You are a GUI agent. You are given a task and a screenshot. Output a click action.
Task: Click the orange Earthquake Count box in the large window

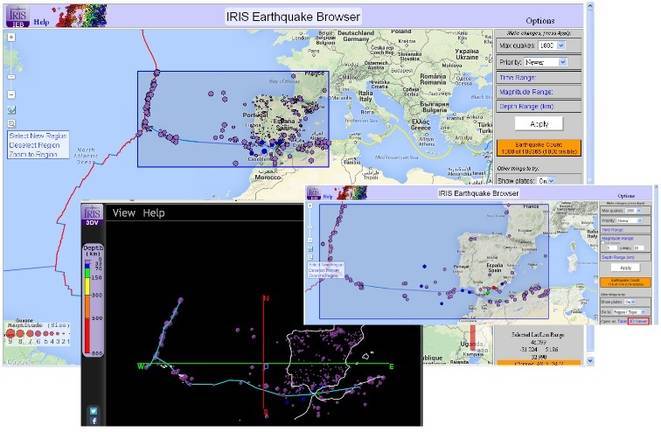coord(539,148)
